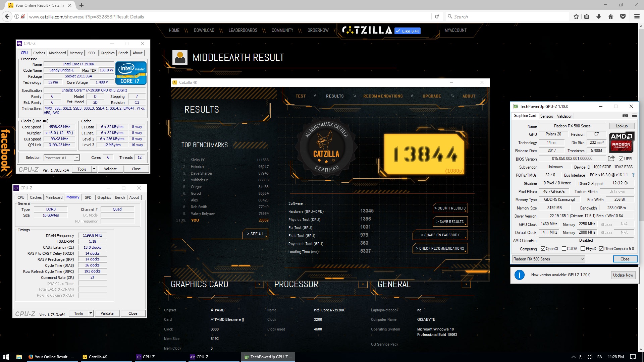The image size is (644, 362).
Task: Open Windows Start menu
Action: (6, 357)
